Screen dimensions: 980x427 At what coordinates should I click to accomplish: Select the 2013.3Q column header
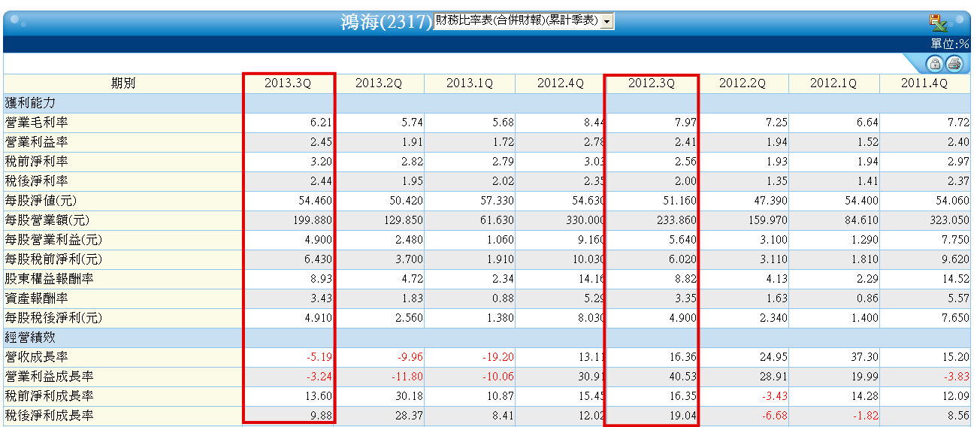[x=288, y=83]
